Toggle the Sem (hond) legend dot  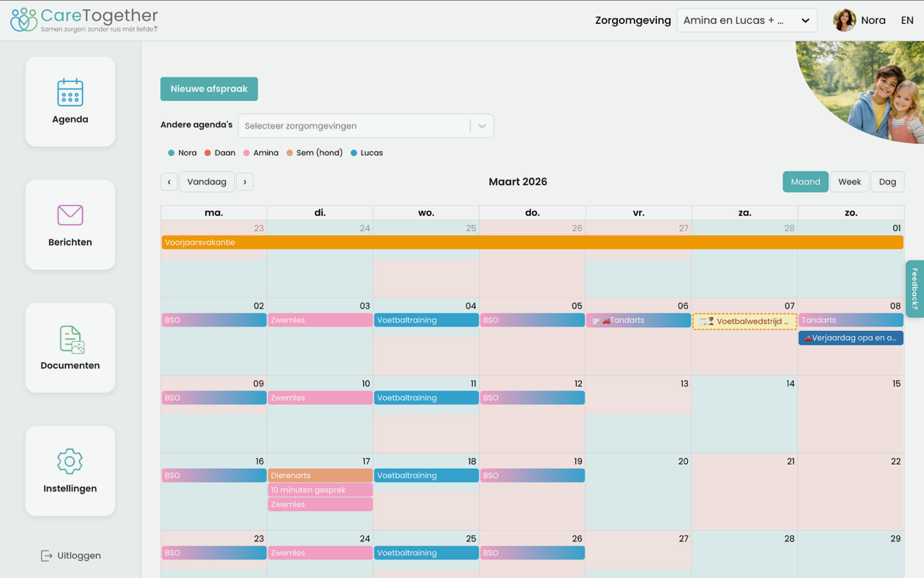click(289, 153)
